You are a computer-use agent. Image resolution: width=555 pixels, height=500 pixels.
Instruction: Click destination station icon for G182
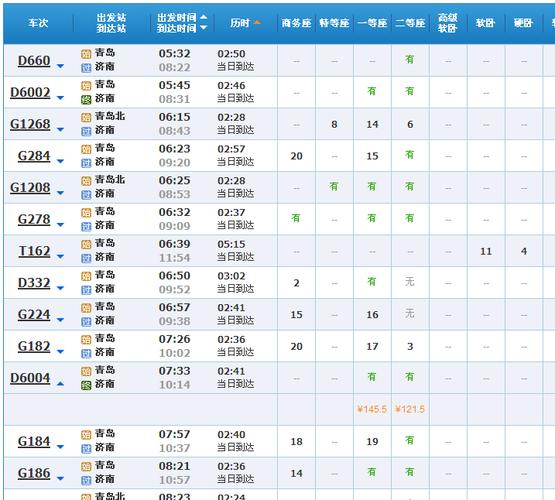point(86,353)
